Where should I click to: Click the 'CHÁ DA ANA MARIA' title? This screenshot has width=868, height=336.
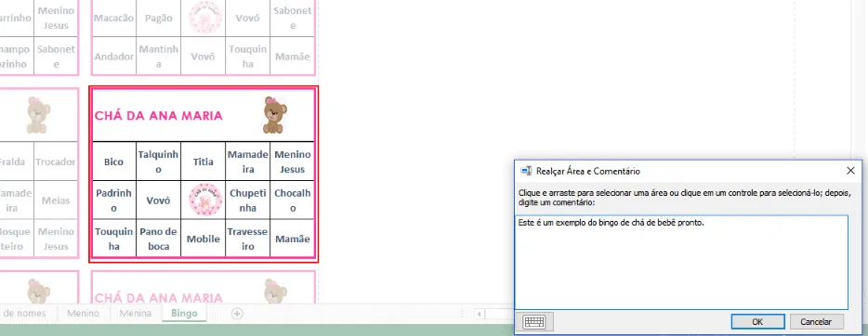159,115
